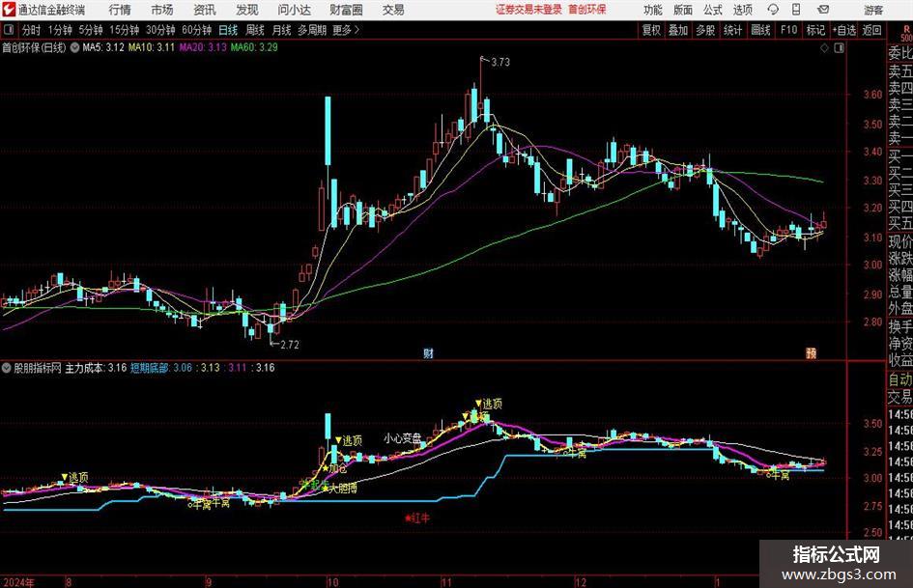Viewport: 913px width, 588px height.
Task: Open the 问小达 menu
Action: click(x=294, y=10)
